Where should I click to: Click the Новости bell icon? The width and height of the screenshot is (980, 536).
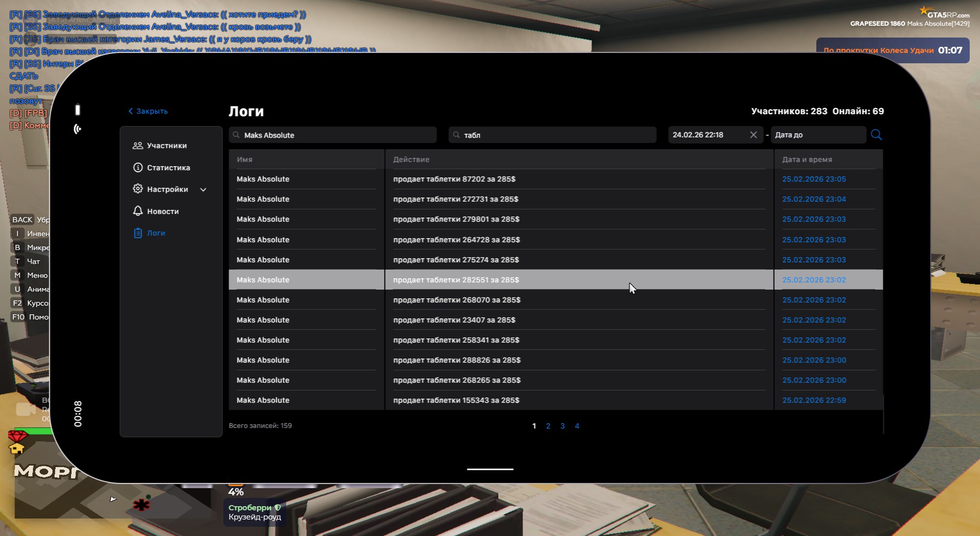[x=137, y=211]
